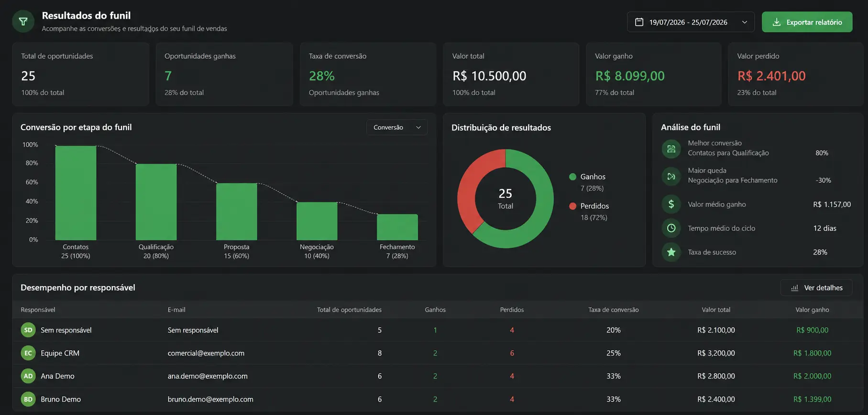Click the 18 (72%) Perdidos legend value
868x415 pixels.
[593, 217]
